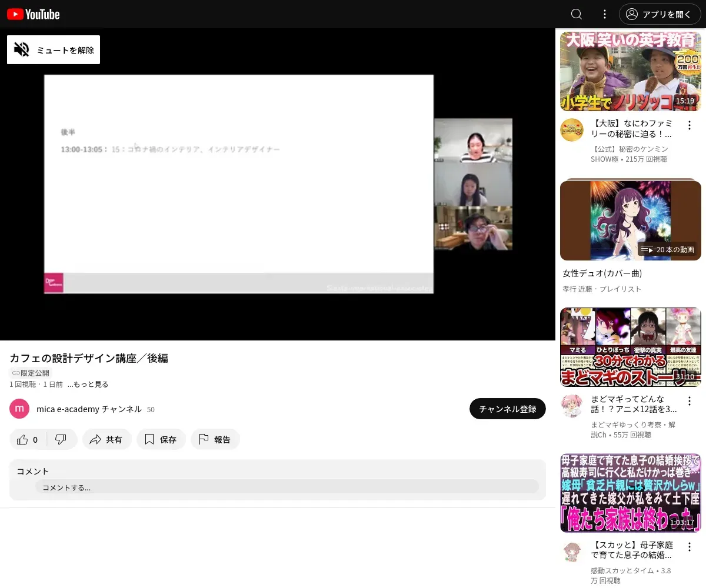Click the 孝行 近藤・プレイリスト text

pyautogui.click(x=602, y=289)
